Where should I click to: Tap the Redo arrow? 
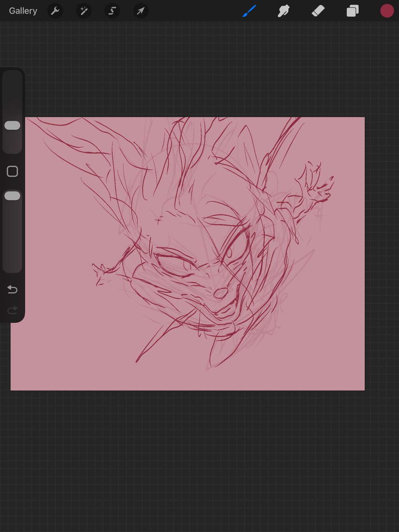click(x=12, y=310)
